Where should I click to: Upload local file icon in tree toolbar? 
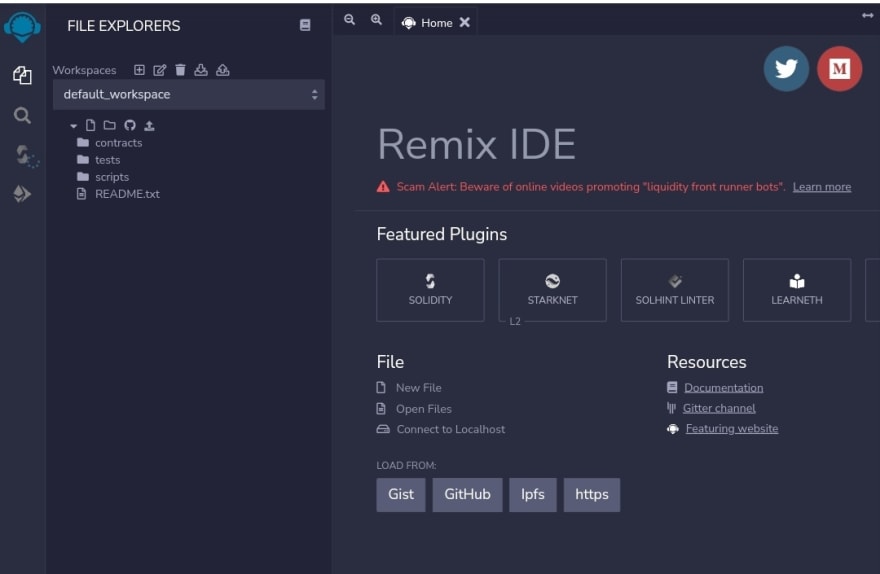149,125
